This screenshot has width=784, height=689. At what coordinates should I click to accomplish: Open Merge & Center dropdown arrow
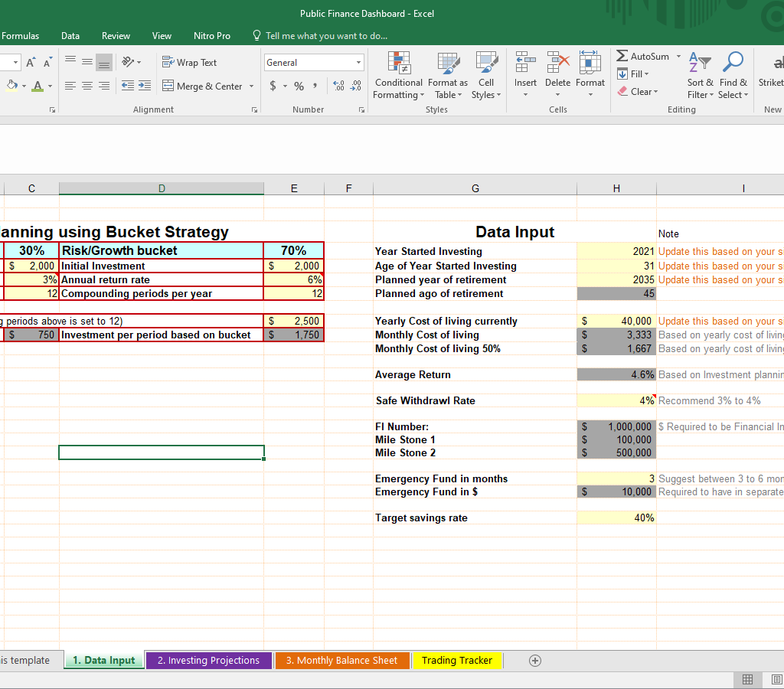pos(251,87)
